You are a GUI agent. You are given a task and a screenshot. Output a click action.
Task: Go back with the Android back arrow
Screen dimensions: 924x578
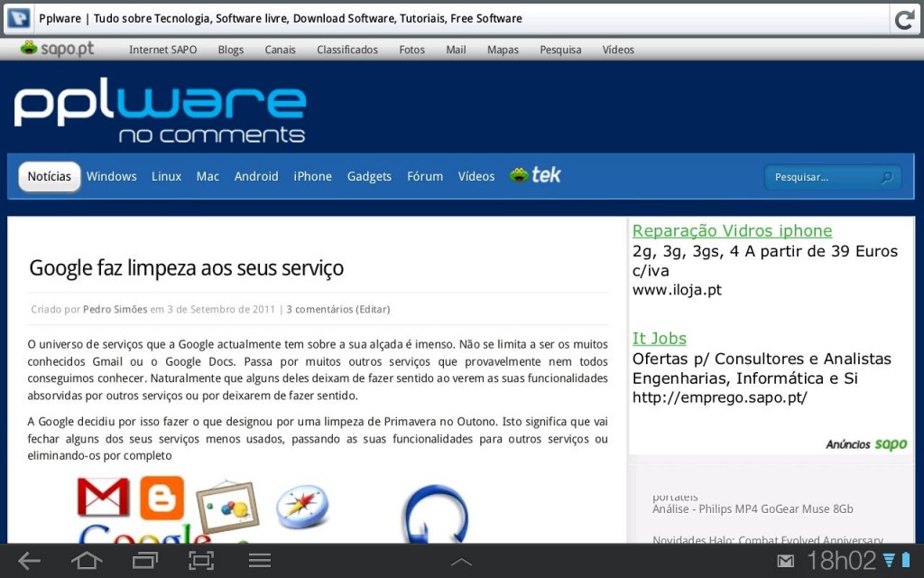pyautogui.click(x=29, y=560)
